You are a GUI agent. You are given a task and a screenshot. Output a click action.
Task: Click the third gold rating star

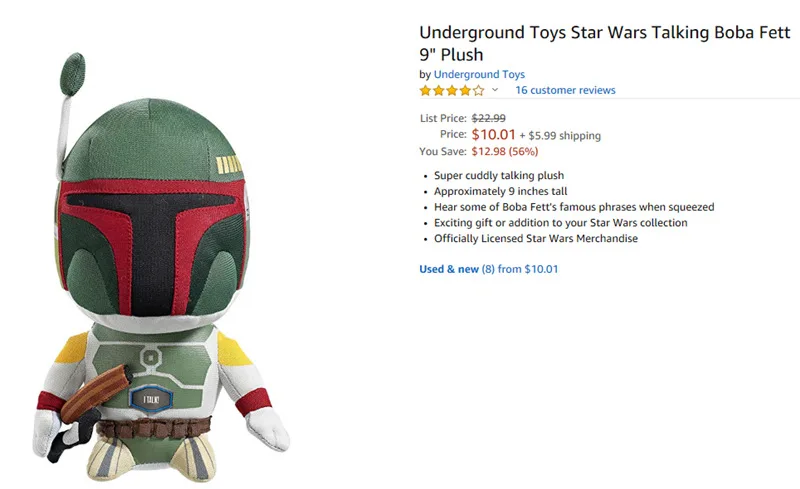(x=452, y=91)
